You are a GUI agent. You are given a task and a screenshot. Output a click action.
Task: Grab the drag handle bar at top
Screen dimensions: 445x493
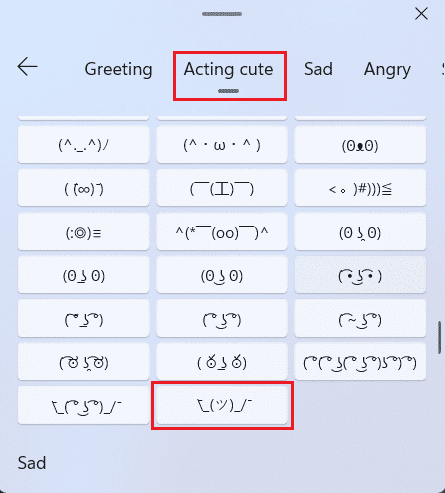(222, 14)
